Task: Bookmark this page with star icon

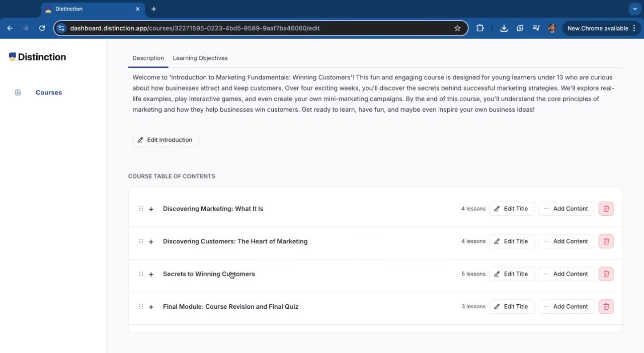Action: pyautogui.click(x=457, y=28)
